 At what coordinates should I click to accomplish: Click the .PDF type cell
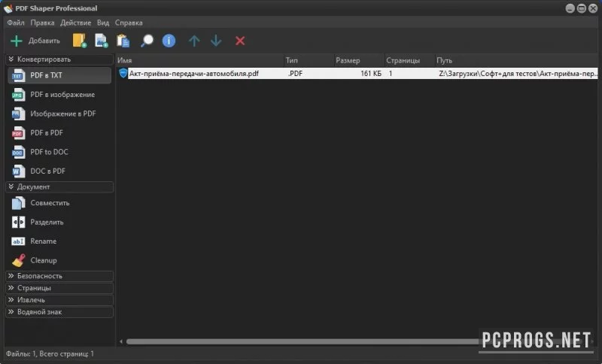[x=295, y=73]
